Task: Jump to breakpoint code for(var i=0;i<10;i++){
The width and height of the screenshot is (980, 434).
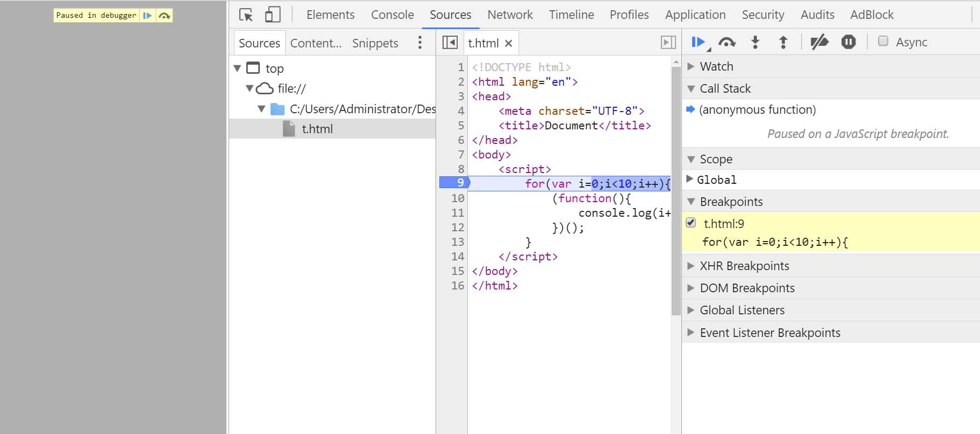Action: pyautogui.click(x=775, y=242)
